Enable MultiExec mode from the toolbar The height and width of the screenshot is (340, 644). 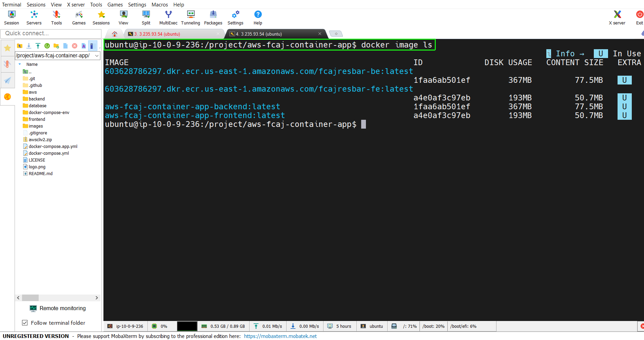pyautogui.click(x=168, y=18)
